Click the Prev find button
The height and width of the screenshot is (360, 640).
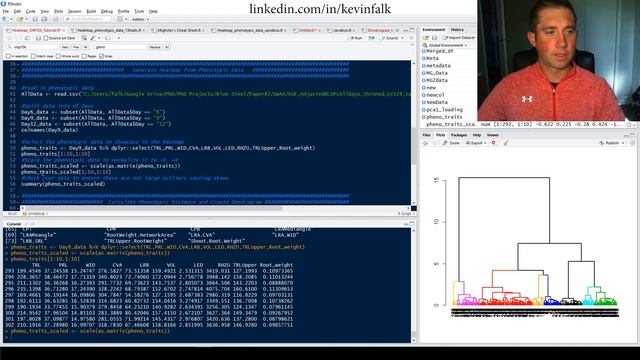click(x=76, y=47)
